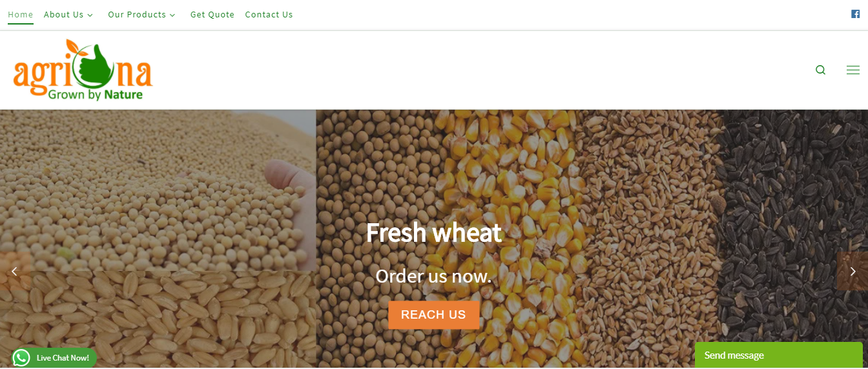Select the Home menu item
Viewport: 868px width, 369px height.
pos(21,14)
